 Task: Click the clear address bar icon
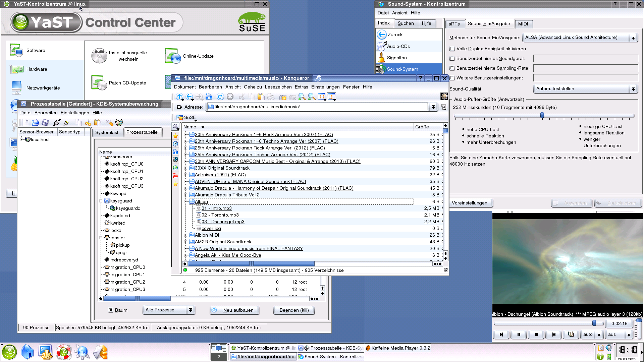[179, 107]
